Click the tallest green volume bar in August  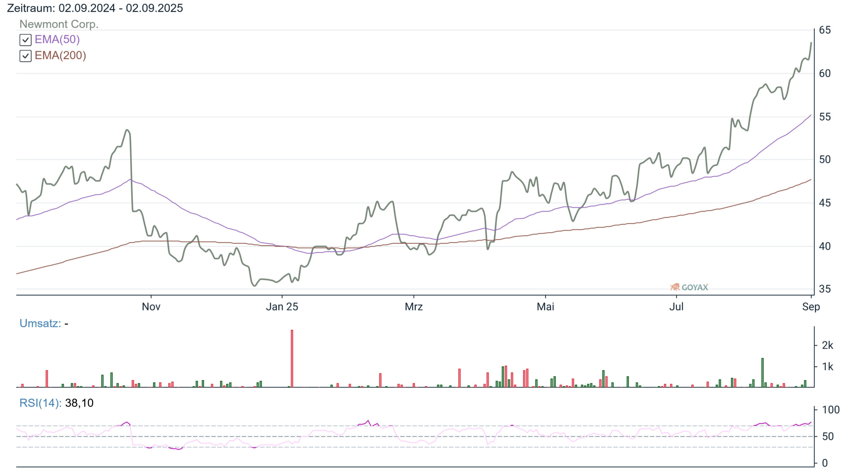coord(763,373)
